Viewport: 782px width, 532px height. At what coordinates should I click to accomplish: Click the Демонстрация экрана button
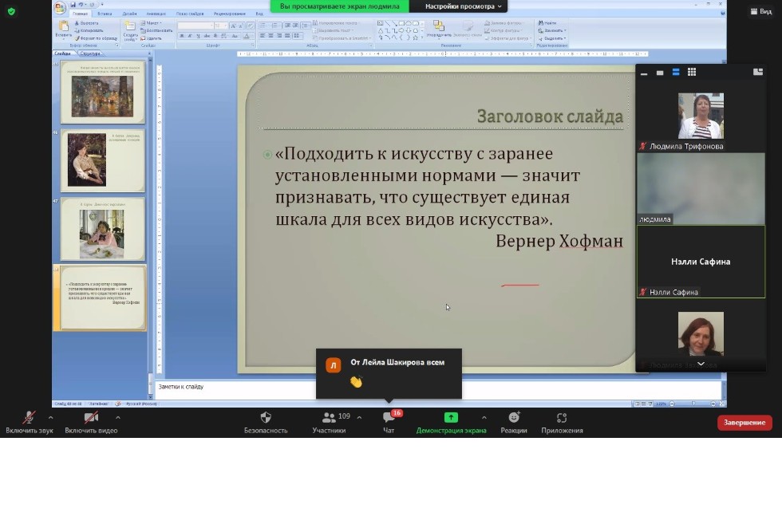click(x=451, y=423)
